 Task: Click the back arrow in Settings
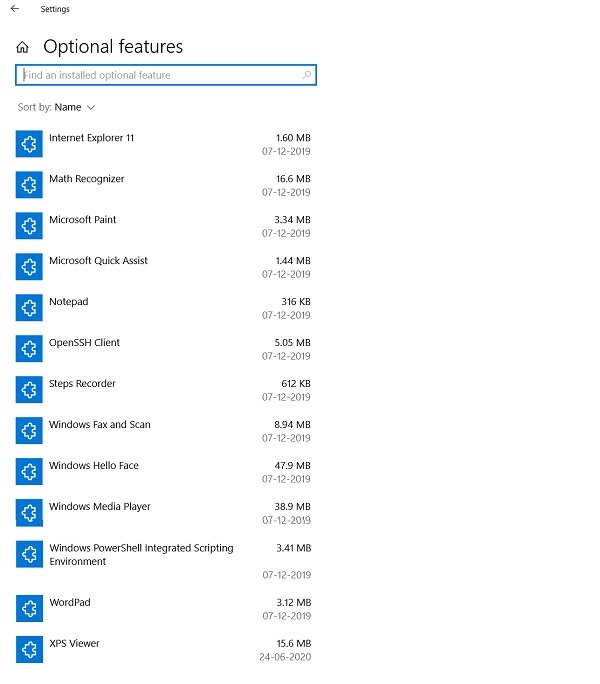click(x=15, y=8)
